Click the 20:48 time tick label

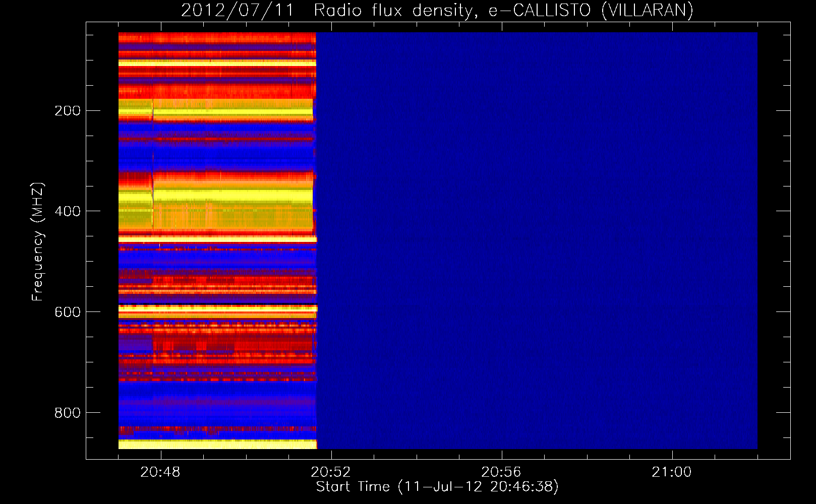(x=160, y=472)
